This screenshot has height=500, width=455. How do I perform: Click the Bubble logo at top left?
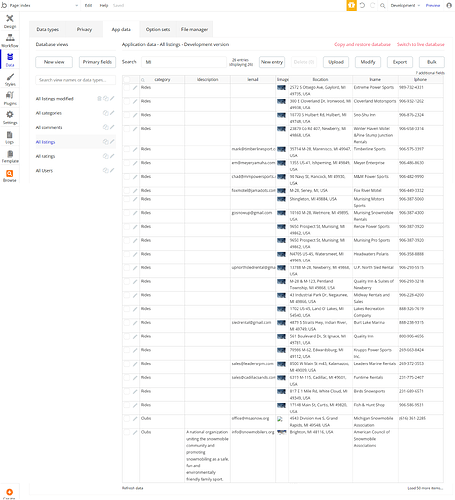(4, 5)
